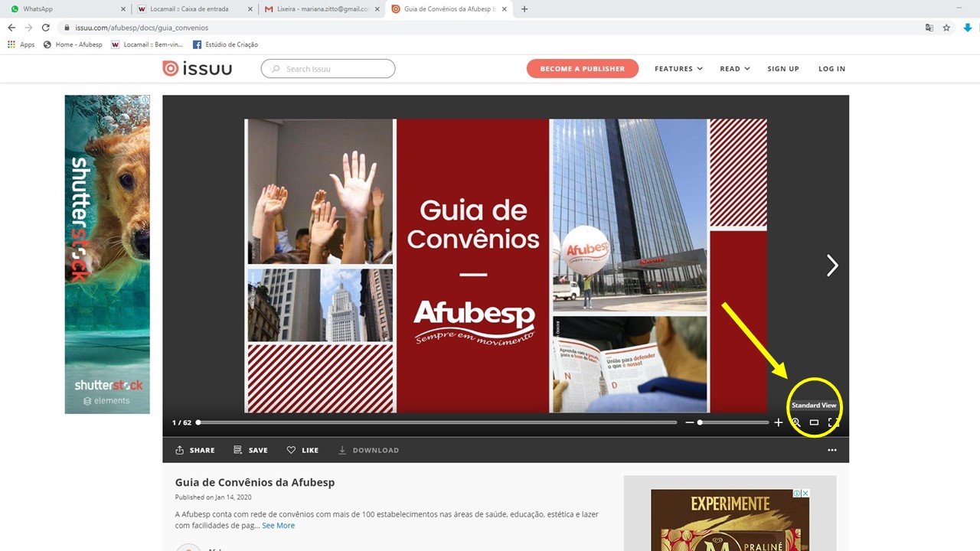Image resolution: width=980 pixels, height=551 pixels.
Task: Click the magnifier zoom icon in viewer
Action: (796, 422)
